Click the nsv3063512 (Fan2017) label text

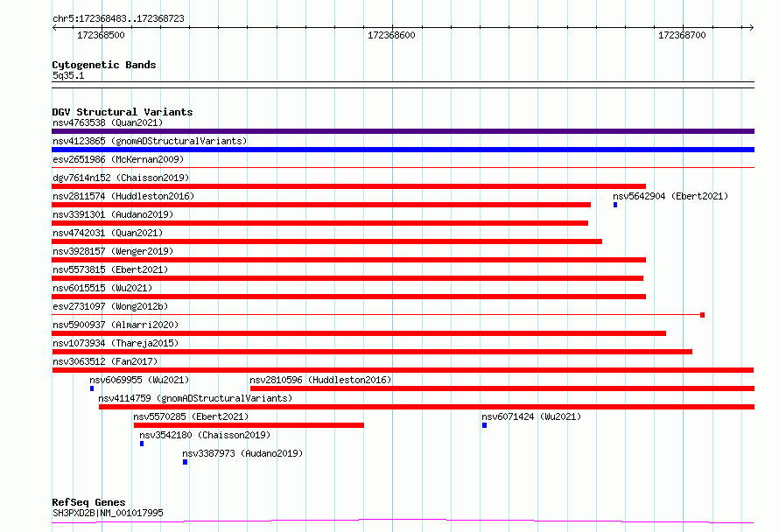pos(105,361)
